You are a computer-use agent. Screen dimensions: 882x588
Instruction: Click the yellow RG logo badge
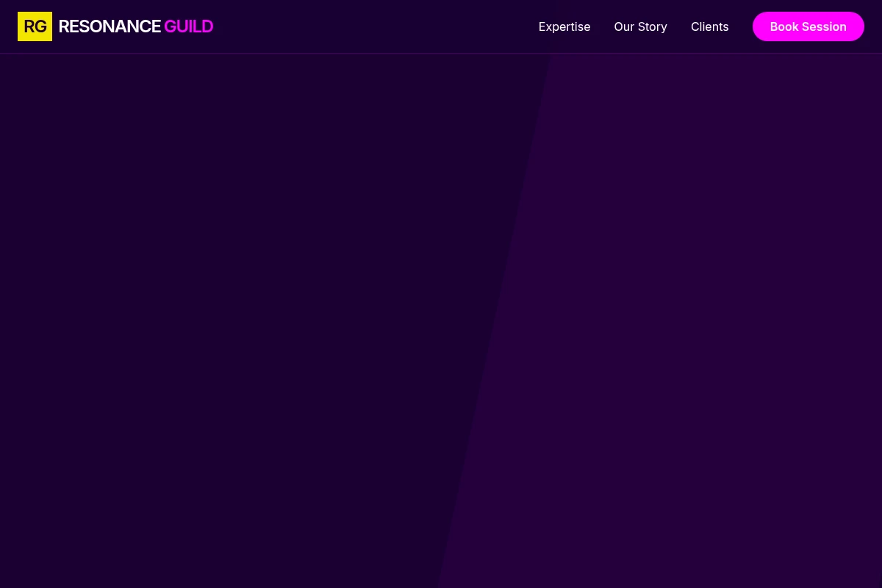click(35, 26)
